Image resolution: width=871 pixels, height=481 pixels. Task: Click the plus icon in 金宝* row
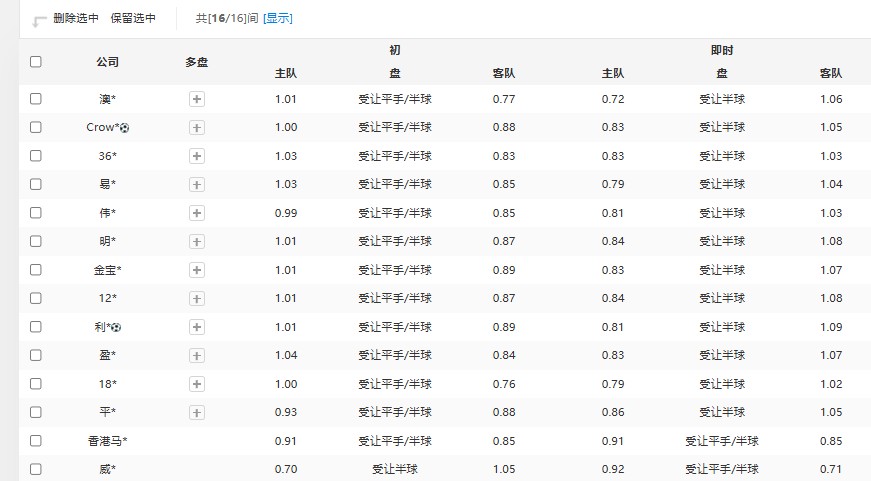[x=197, y=270]
